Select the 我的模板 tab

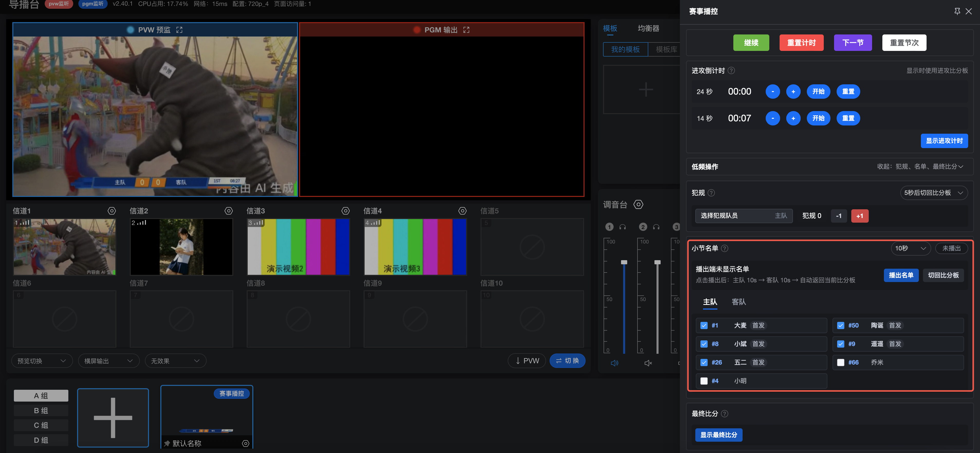pos(625,49)
